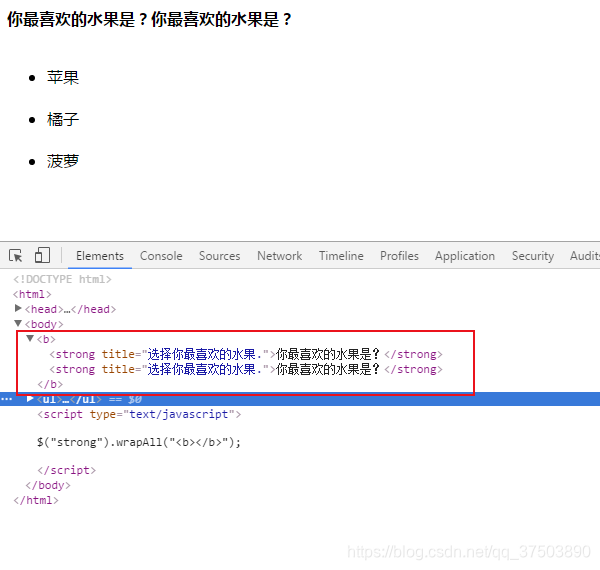Click the ellipsis beside the selected ul row
This screenshot has height=570, width=600.
tap(7, 399)
